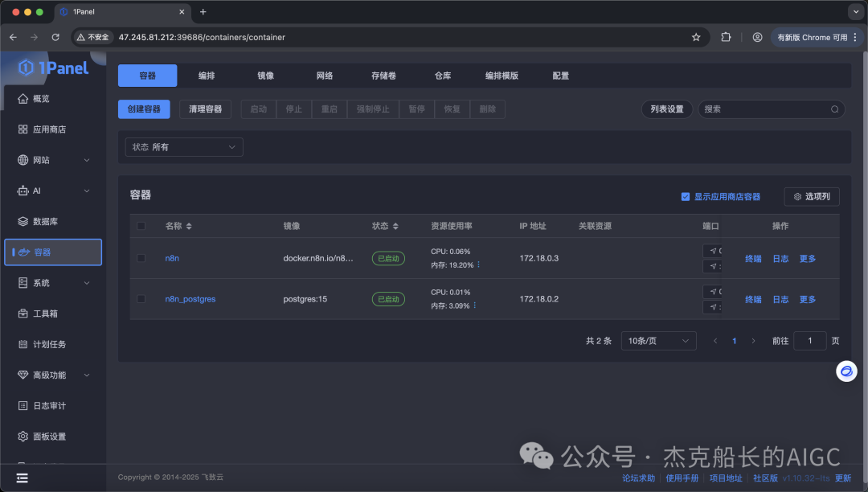Click the 清理容器 button
This screenshot has height=492, width=868.
(x=206, y=109)
